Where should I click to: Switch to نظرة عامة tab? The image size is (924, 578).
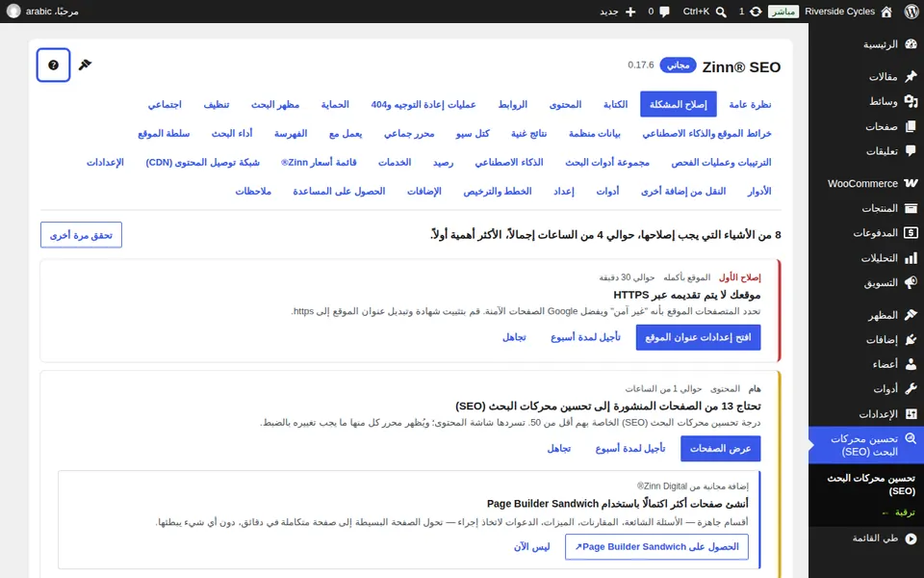pyautogui.click(x=750, y=104)
